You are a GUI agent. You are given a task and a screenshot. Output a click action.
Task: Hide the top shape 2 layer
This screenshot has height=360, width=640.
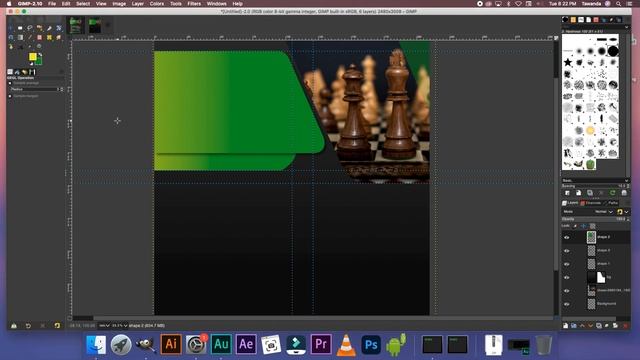pos(567,237)
